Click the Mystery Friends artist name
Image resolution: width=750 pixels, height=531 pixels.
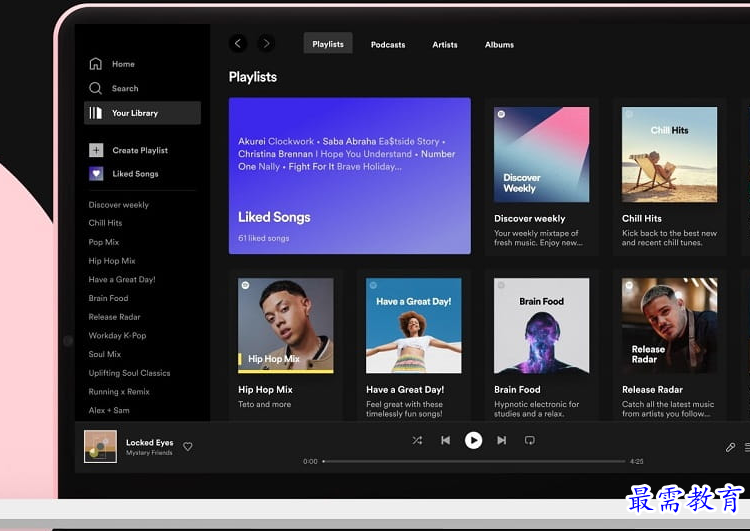[x=149, y=453]
